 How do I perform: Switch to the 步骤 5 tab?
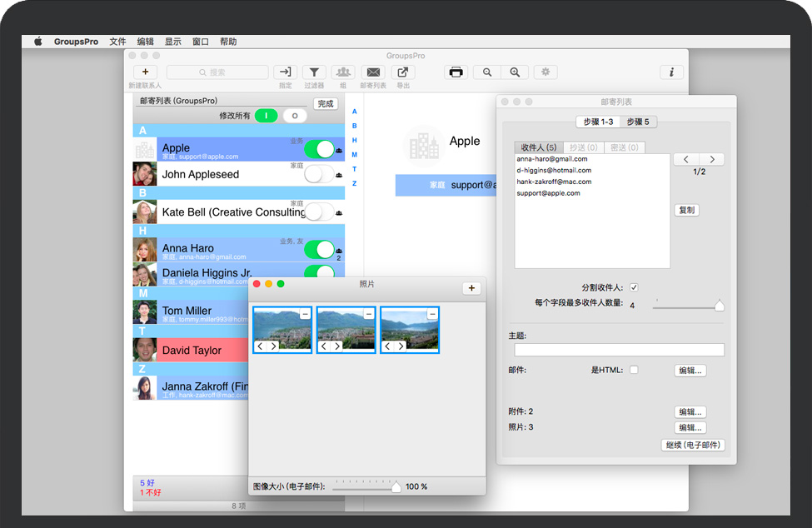640,122
